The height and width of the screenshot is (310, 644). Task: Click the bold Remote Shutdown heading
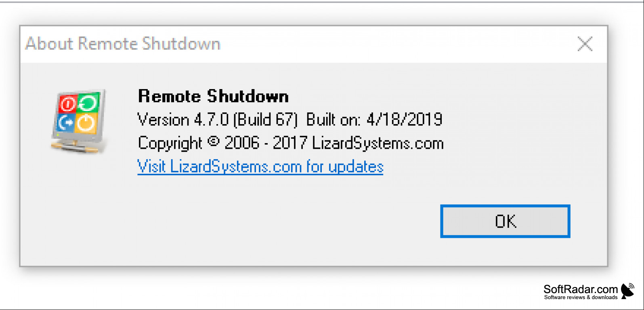click(213, 97)
